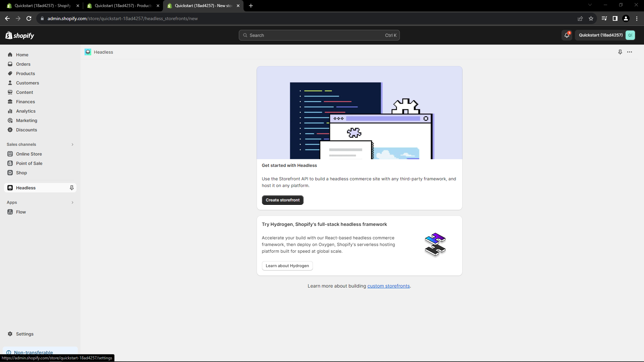Toggle the pin on the Headless page header
This screenshot has width=644, height=362.
pos(620,52)
